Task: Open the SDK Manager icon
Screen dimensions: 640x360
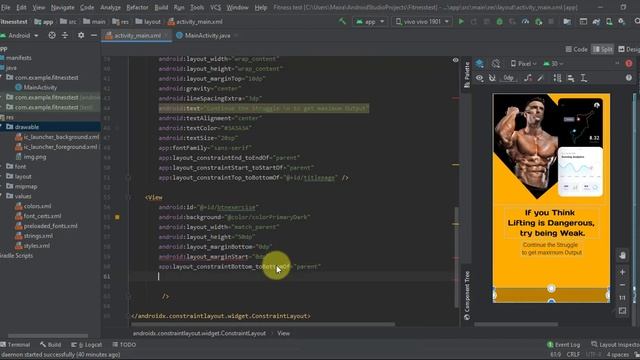Action: pyautogui.click(x=622, y=22)
